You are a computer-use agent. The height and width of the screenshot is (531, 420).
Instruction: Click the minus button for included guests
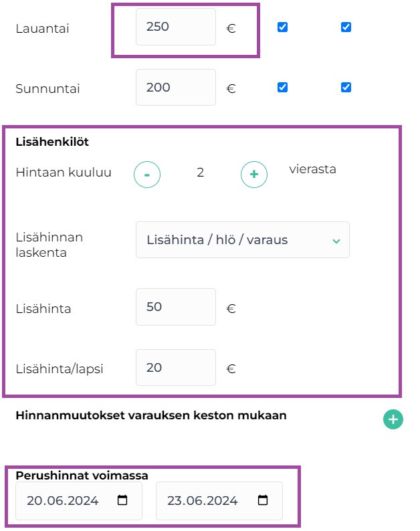(x=147, y=175)
